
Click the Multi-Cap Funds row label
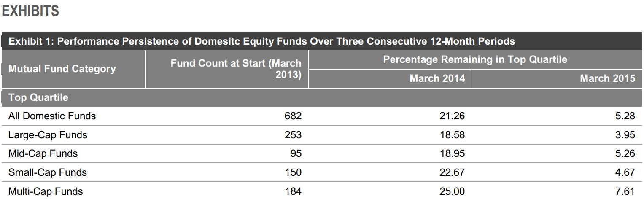[x=46, y=191]
